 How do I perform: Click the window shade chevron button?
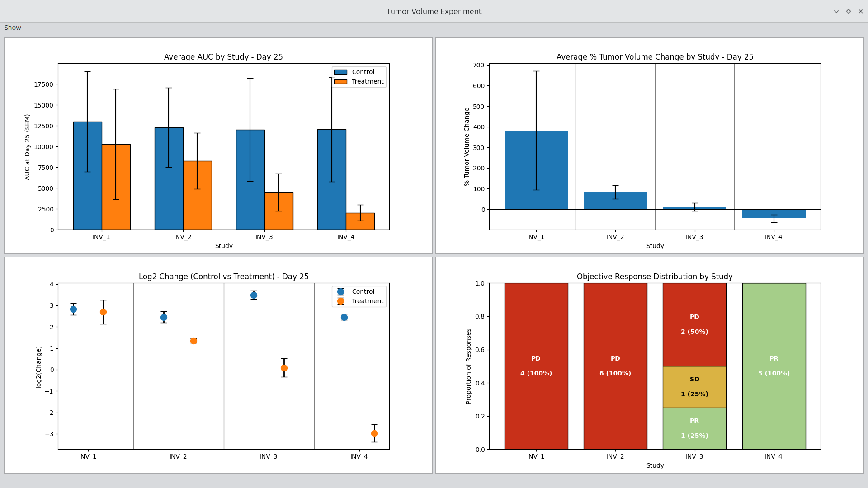click(x=836, y=11)
